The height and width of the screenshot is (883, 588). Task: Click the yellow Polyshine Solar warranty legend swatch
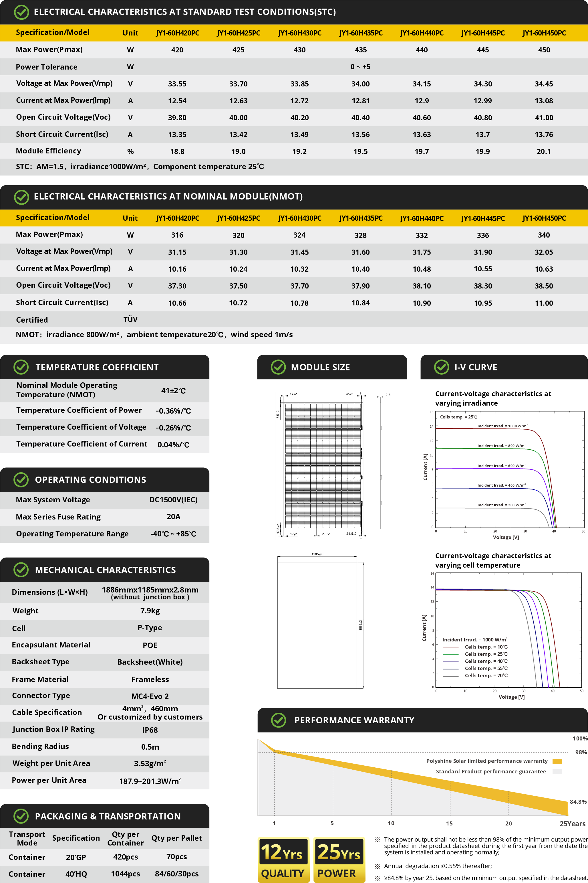(557, 761)
